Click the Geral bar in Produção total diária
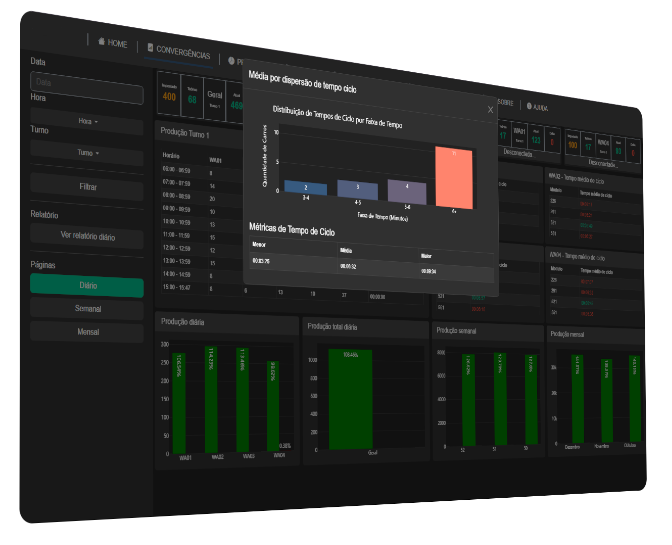 (350, 398)
